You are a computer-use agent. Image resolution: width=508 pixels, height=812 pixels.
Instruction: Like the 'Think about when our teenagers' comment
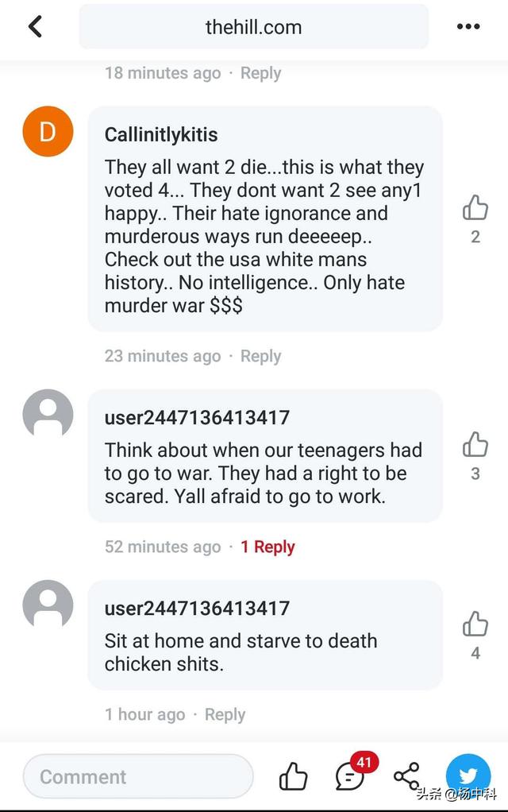pos(475,444)
